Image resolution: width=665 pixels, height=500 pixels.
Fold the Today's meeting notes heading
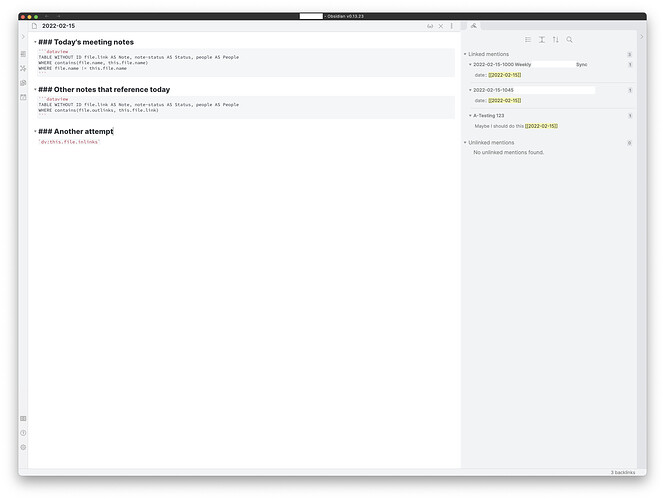(x=35, y=42)
